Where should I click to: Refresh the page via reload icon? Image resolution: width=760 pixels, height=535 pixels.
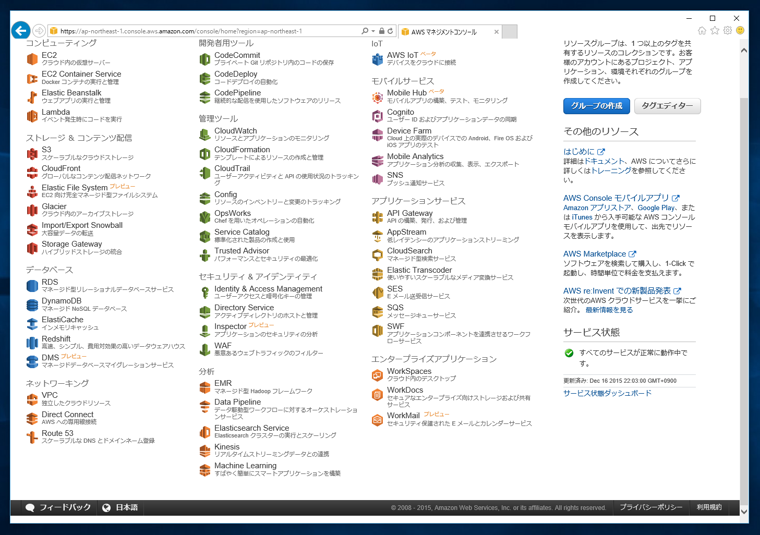pyautogui.click(x=390, y=31)
